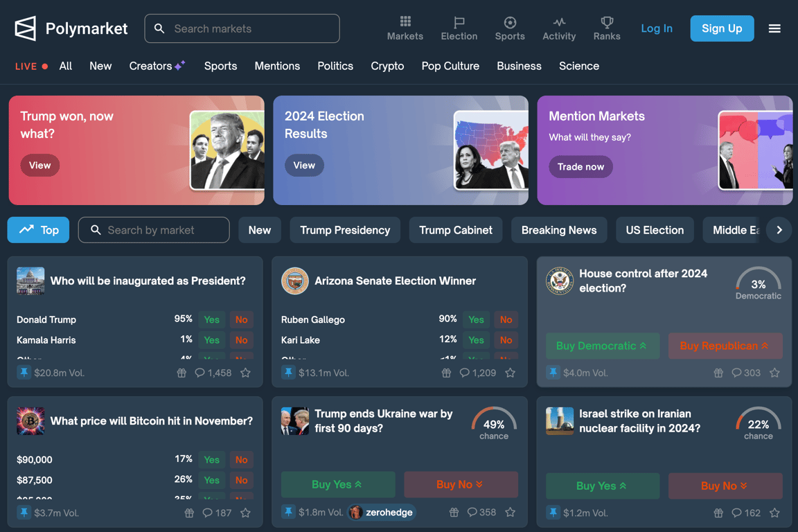The height and width of the screenshot is (532, 798).
Task: Select the Top filter button
Action: (38, 230)
